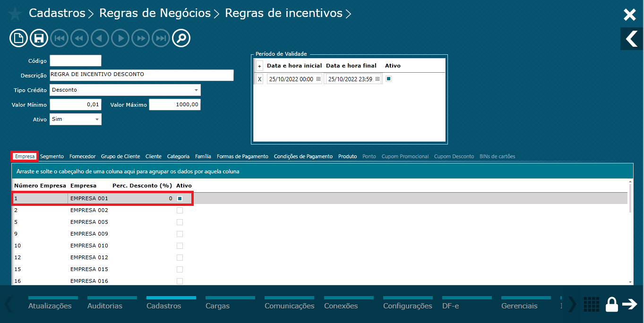Enable Ativo checkbox for EMPRESA 009
The image size is (644, 323).
coord(180,234)
